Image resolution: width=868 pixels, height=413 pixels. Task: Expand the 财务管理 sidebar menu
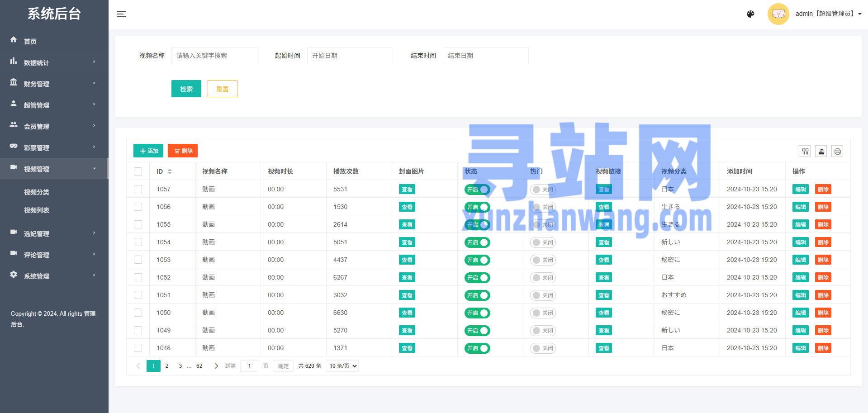tap(53, 84)
